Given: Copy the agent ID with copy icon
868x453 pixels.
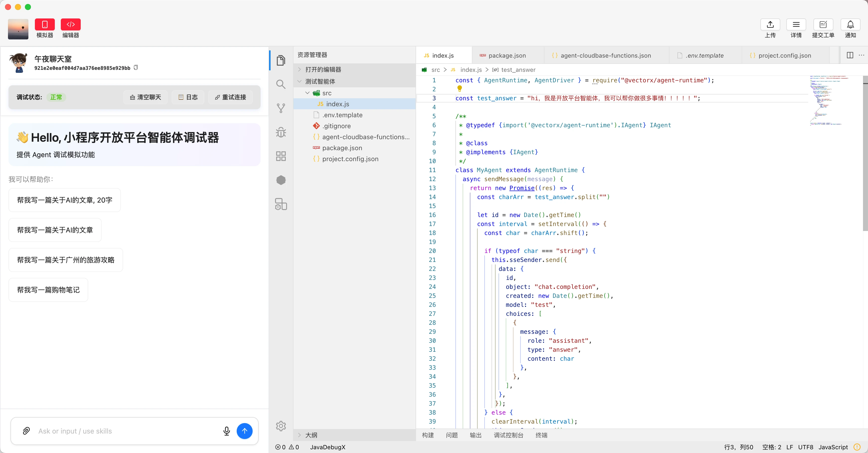Looking at the screenshot, I should [x=136, y=67].
